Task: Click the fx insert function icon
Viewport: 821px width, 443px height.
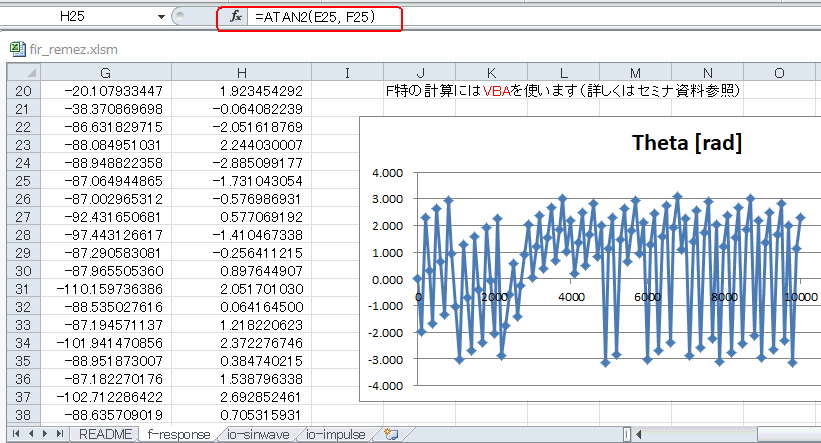Action: pos(236,17)
